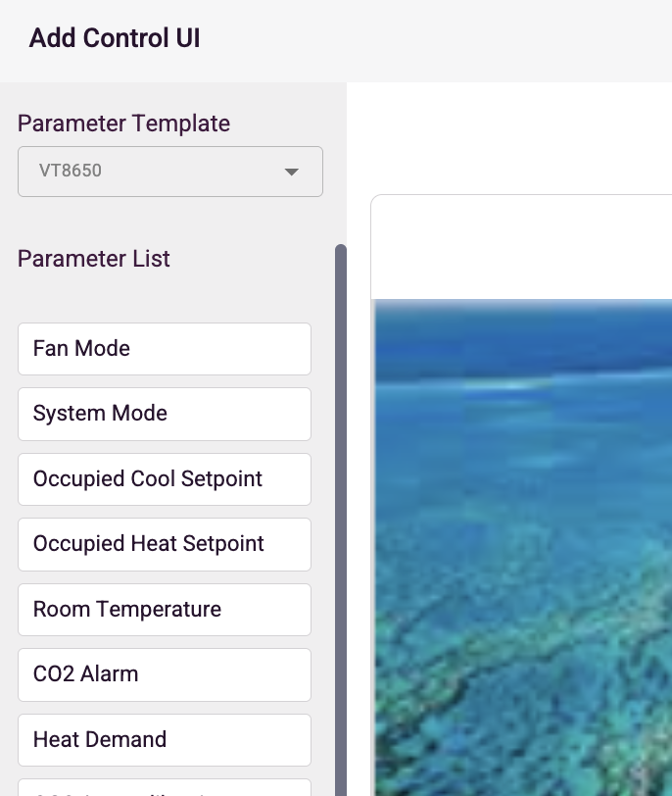This screenshot has width=672, height=796.
Task: Pick the CO2 Alarm parameter
Action: [165, 674]
